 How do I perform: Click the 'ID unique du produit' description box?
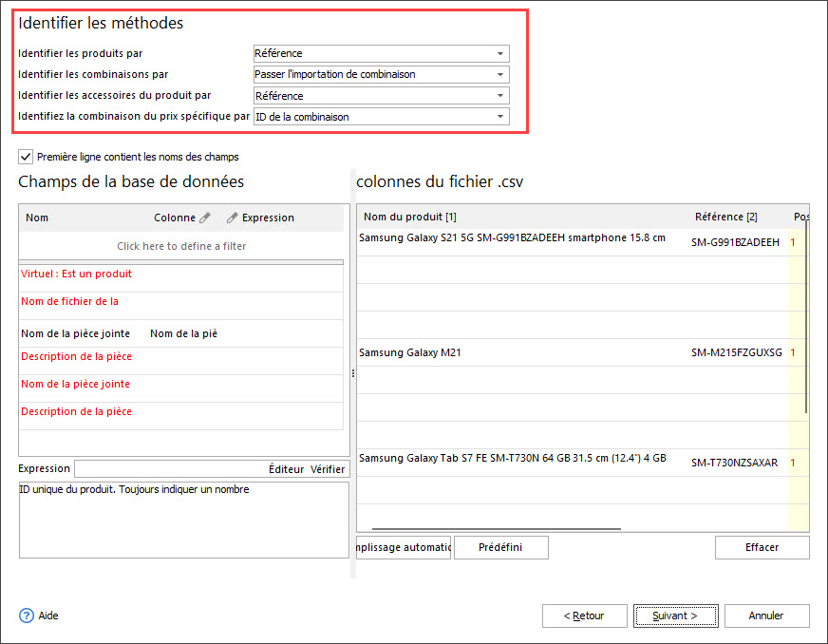click(x=184, y=520)
